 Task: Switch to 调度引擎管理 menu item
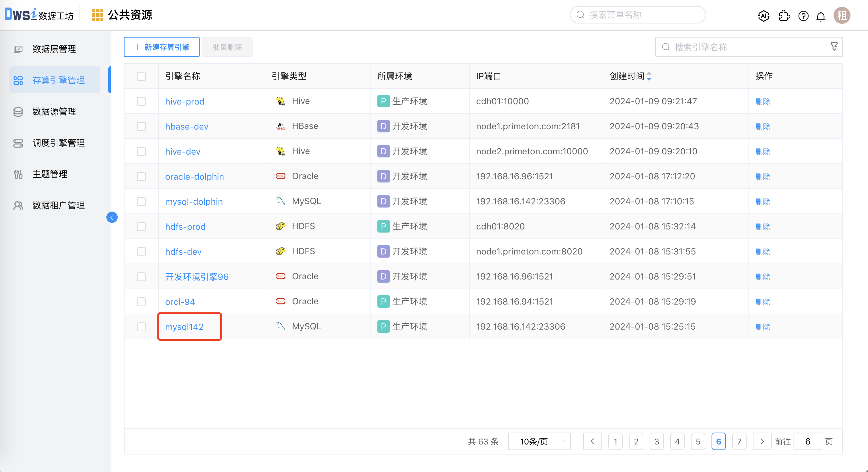click(x=58, y=143)
